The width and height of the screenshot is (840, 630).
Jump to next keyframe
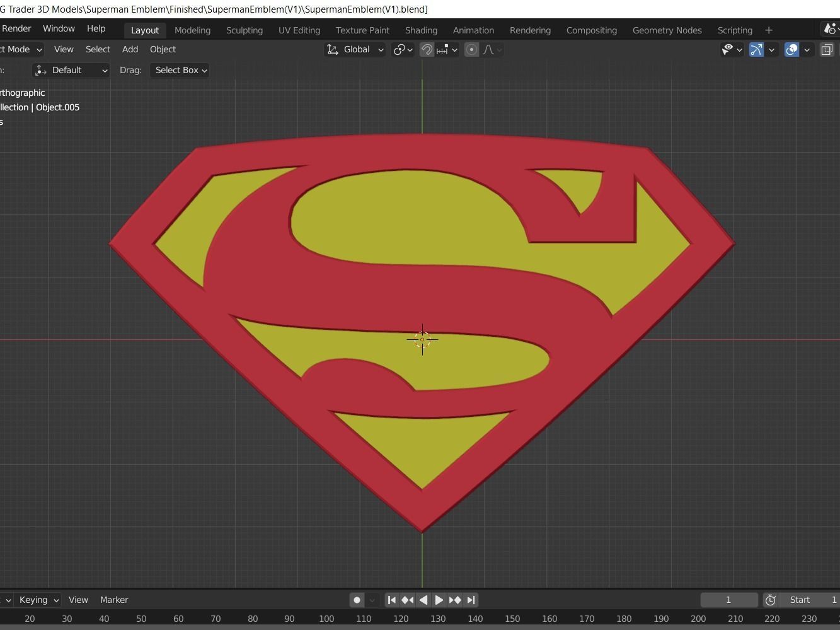coord(455,600)
